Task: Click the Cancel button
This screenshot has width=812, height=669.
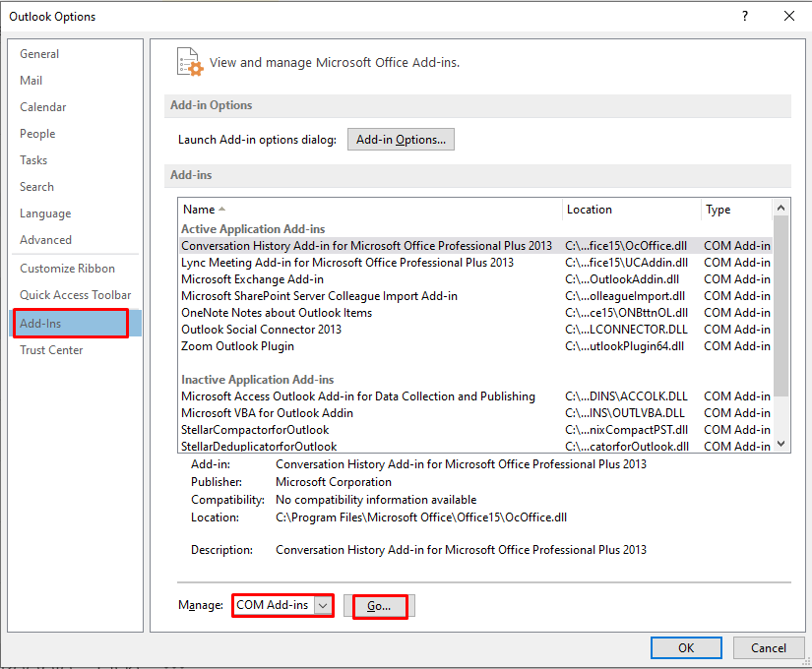Action: pyautogui.click(x=769, y=647)
